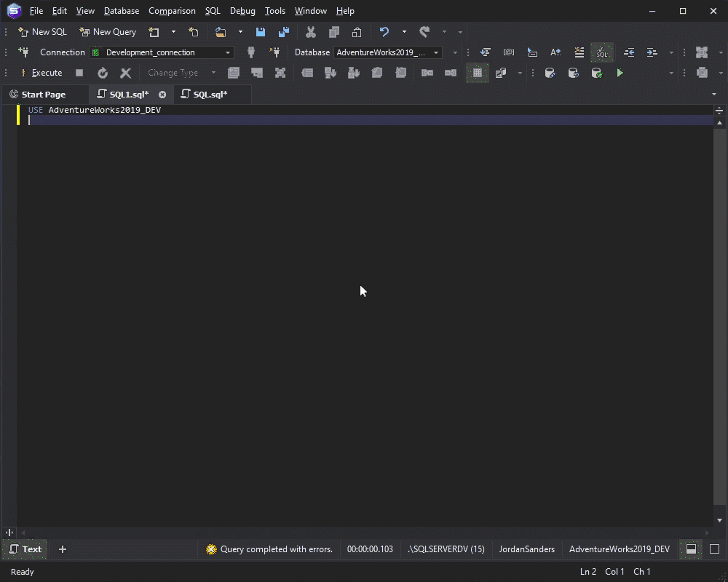Open the Help menu
The width and height of the screenshot is (728, 582).
point(345,11)
